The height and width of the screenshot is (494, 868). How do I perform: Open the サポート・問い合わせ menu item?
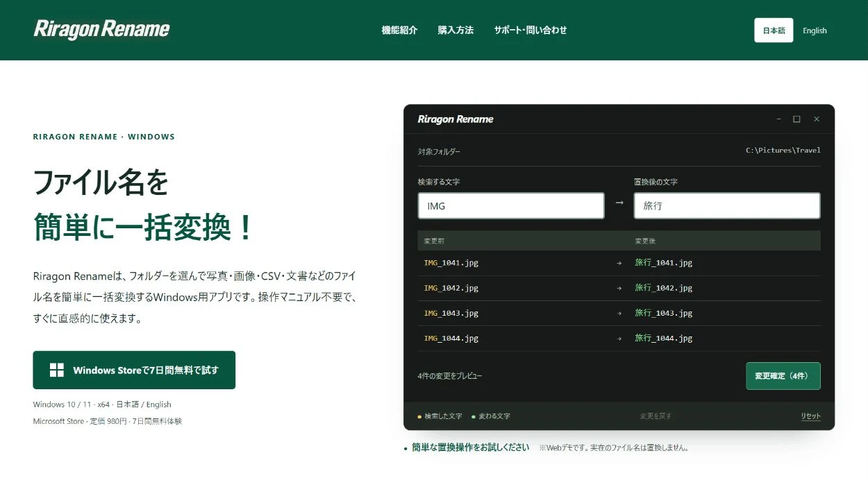click(x=531, y=31)
